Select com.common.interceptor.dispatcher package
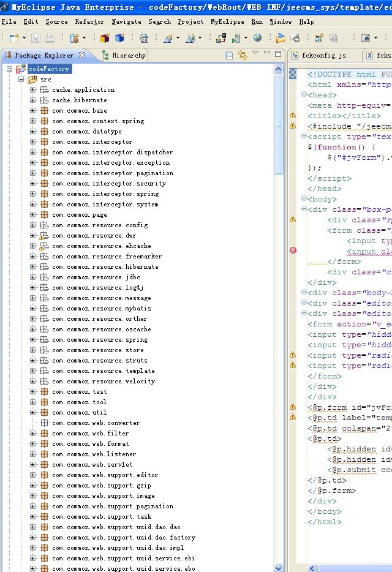The image size is (392, 572). point(113,152)
